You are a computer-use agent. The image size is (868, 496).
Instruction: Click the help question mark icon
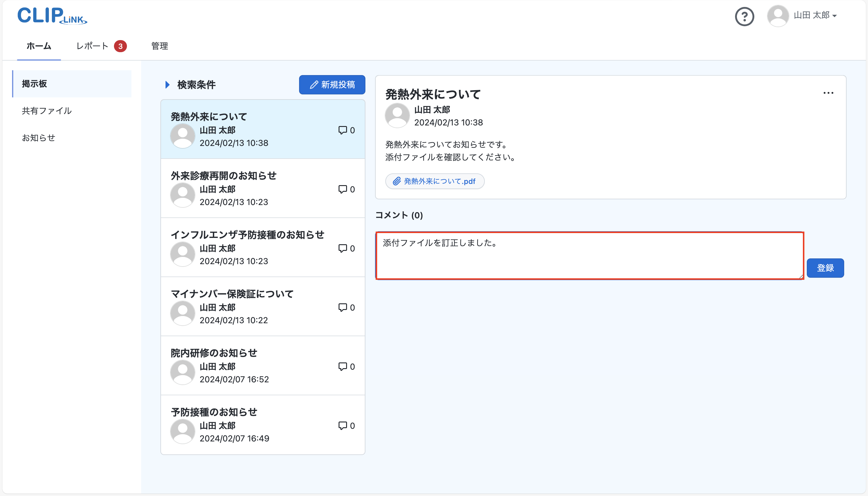tap(744, 16)
